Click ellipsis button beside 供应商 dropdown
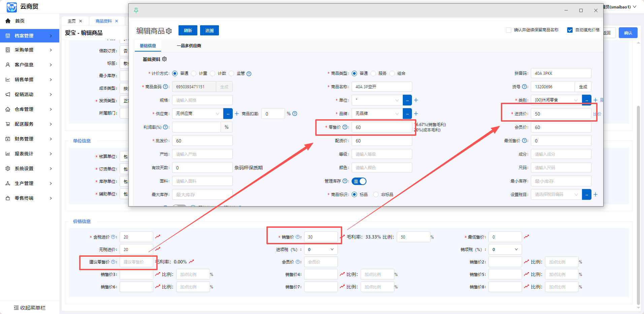Viewport: 644px width, 314px height. [x=228, y=114]
